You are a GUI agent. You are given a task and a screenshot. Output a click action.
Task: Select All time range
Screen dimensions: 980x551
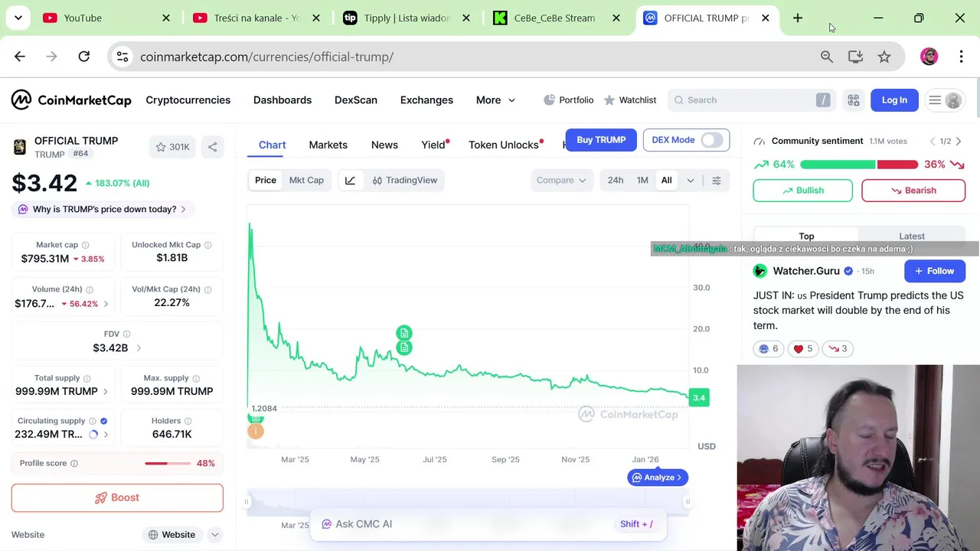point(667,181)
